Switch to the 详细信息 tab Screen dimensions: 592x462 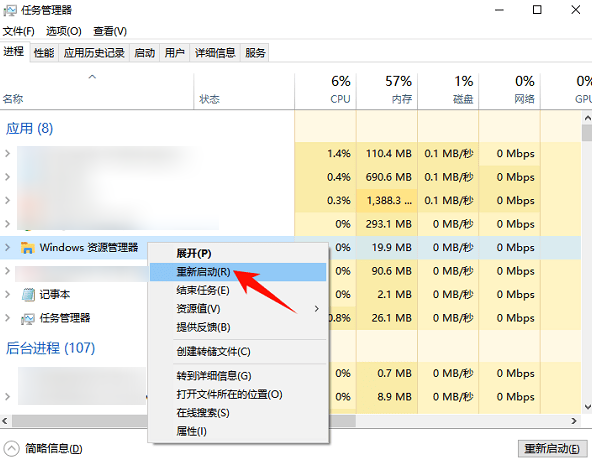pos(215,53)
